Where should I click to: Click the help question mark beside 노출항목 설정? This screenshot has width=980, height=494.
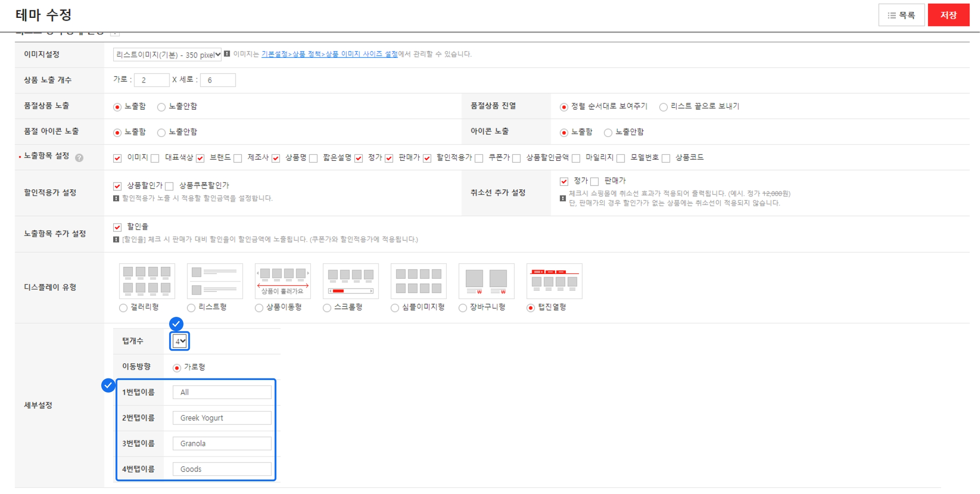click(79, 158)
